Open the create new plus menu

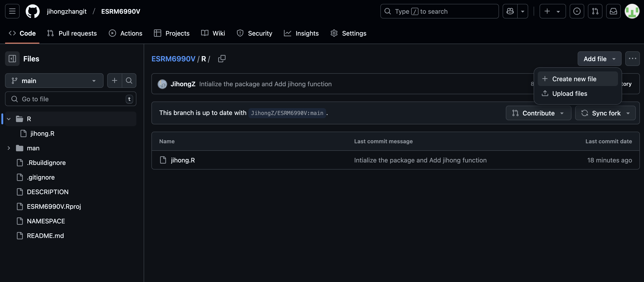pyautogui.click(x=553, y=11)
